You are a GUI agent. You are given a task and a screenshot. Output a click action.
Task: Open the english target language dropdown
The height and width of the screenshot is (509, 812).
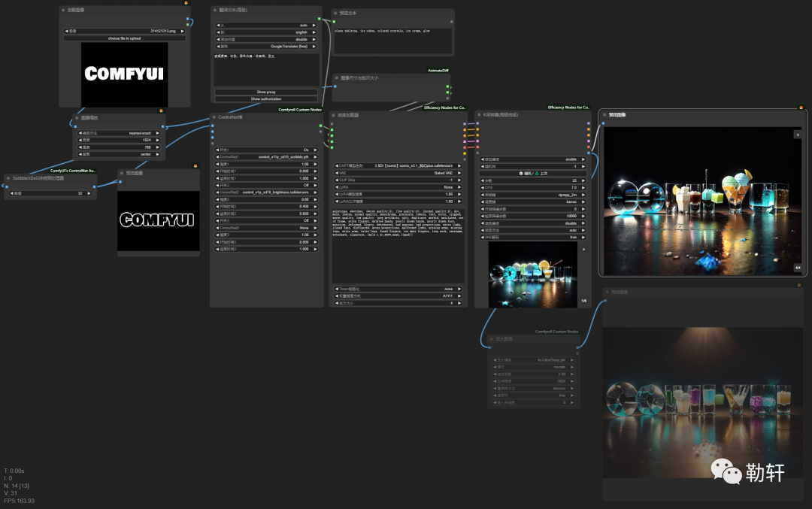tap(266, 32)
